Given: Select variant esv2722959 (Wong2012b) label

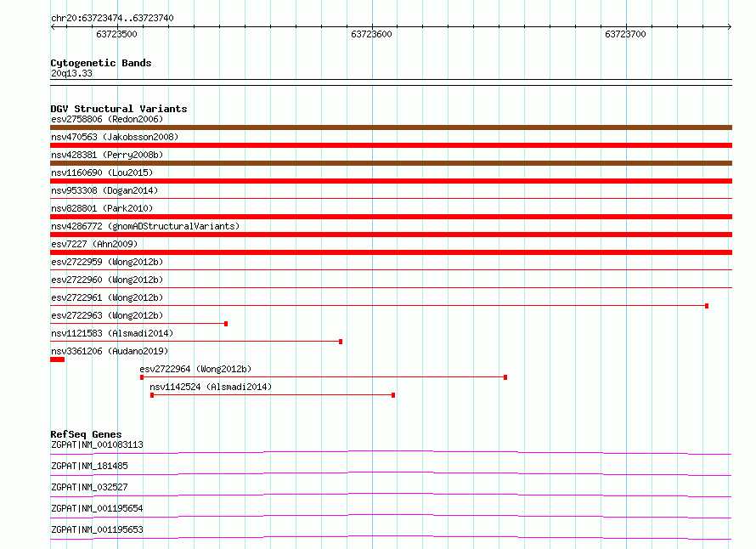Looking at the screenshot, I should coord(107,262).
